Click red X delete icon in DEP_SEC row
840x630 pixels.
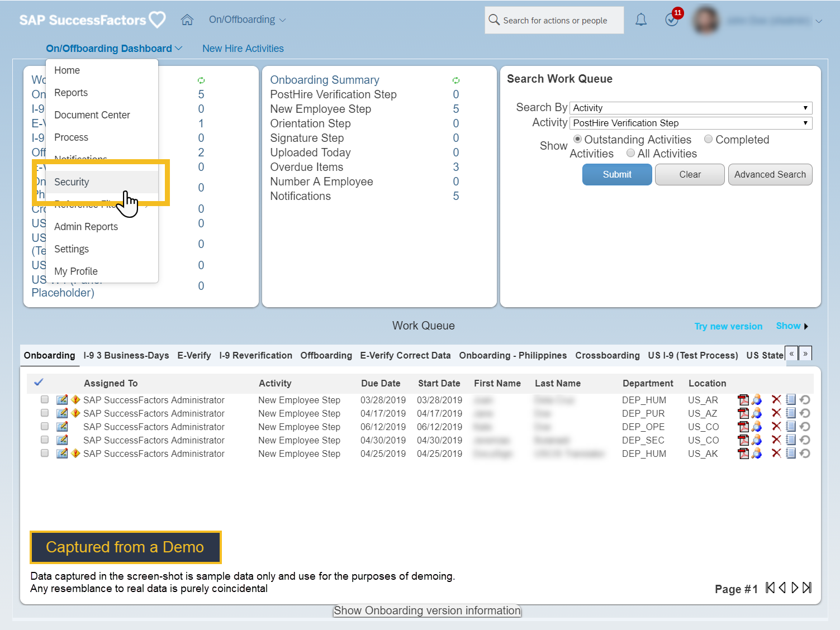pyautogui.click(x=776, y=440)
